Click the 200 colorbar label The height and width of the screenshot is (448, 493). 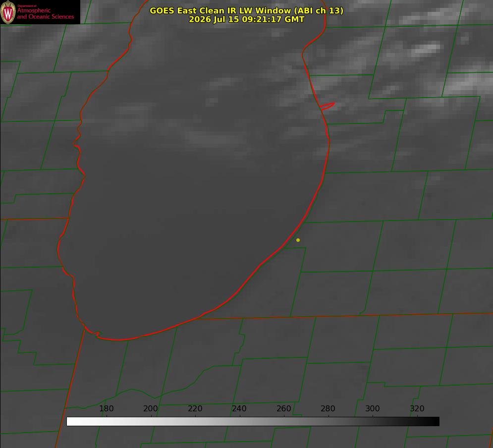[x=150, y=408]
